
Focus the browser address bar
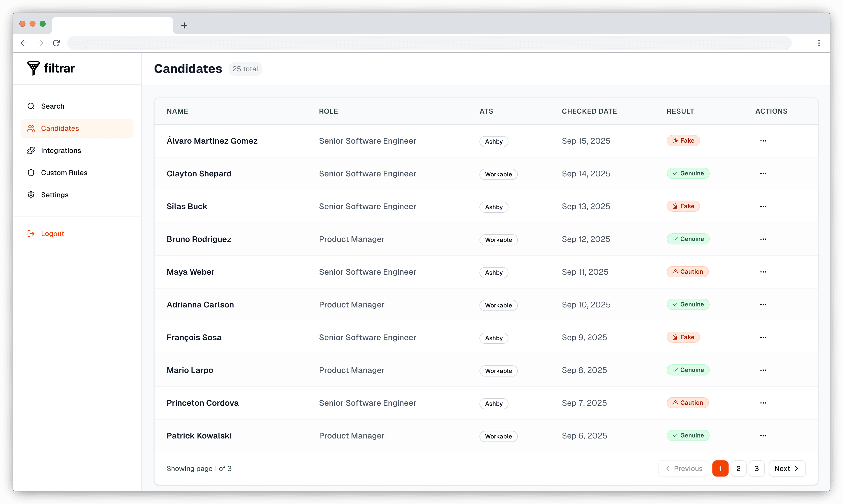(429, 43)
